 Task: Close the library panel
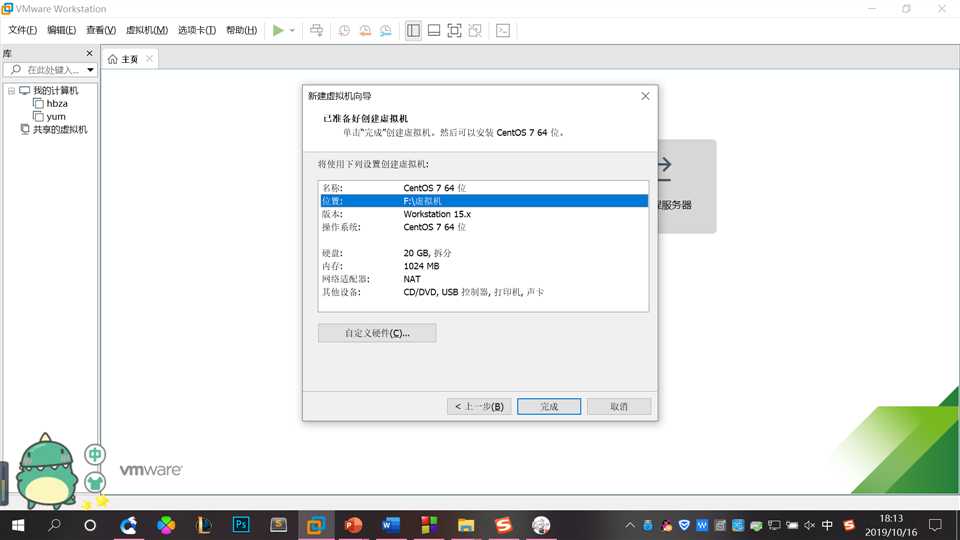[x=89, y=53]
